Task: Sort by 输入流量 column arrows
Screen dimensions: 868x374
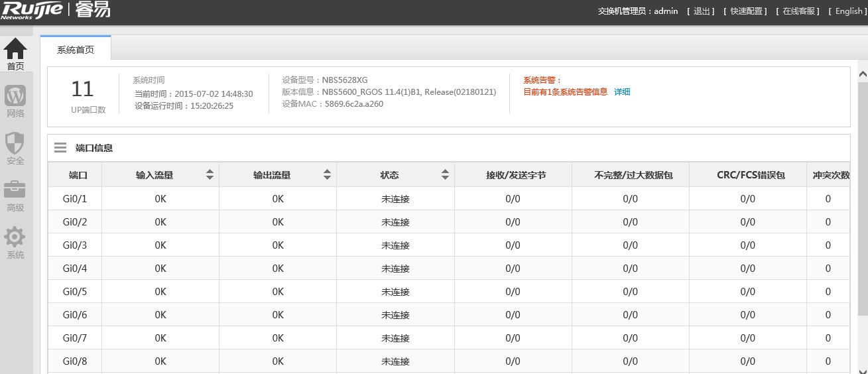Action: coord(210,175)
